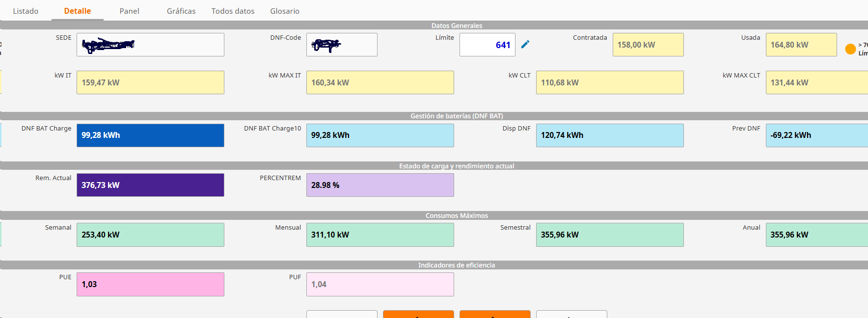This screenshot has height=318, width=868.
Task: Click the PERCENTREM label
Action: 280,178
